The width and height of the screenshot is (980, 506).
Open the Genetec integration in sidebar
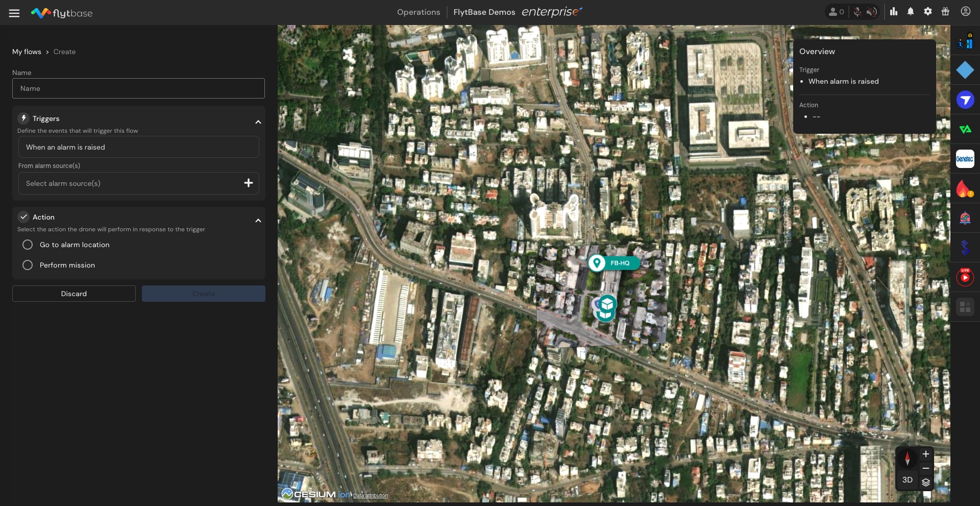click(965, 159)
